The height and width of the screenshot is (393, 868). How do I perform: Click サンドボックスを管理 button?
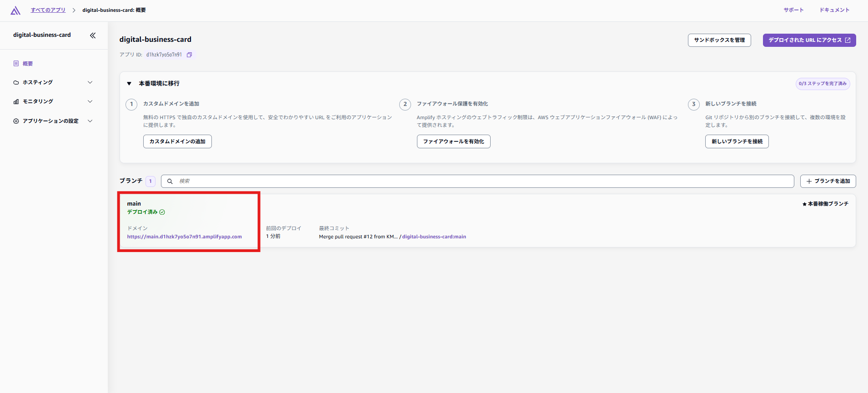(x=719, y=40)
